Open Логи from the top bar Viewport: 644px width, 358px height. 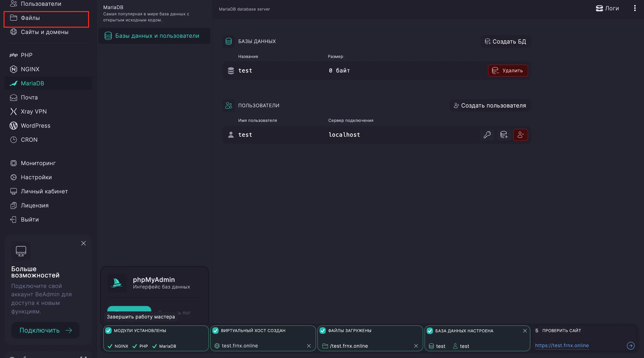point(607,8)
